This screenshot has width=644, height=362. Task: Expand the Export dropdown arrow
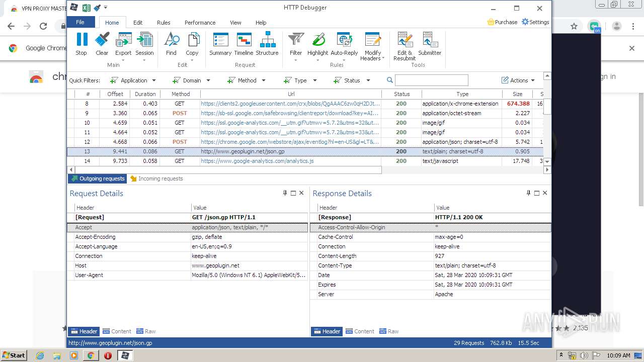click(x=123, y=60)
